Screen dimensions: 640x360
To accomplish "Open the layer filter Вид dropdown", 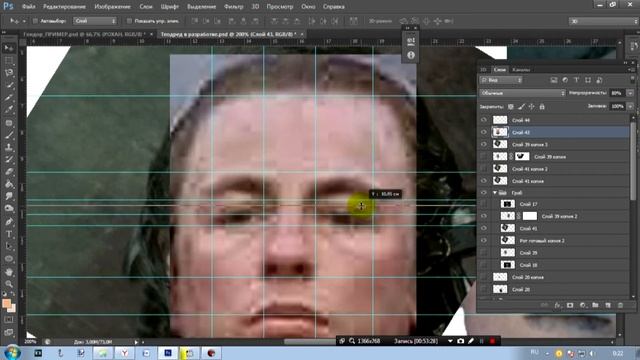I will point(501,80).
